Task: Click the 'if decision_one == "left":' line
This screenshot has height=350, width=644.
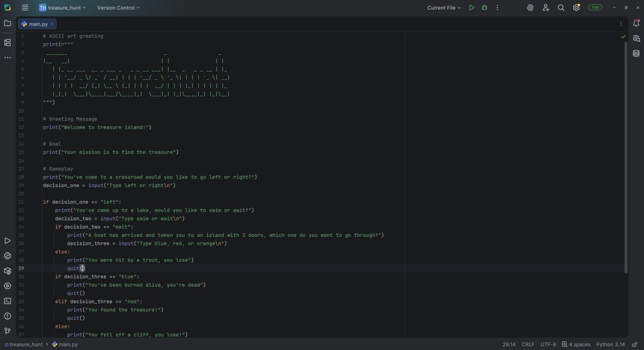Action: coord(82,202)
